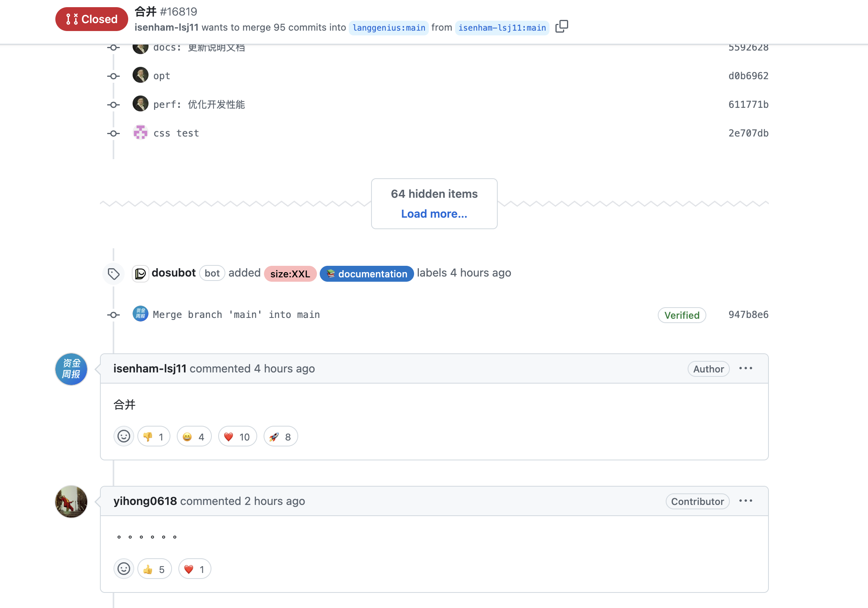The height and width of the screenshot is (608, 868).
Task: Open isenham-lsj11 profile in PR header
Action: pos(166,27)
